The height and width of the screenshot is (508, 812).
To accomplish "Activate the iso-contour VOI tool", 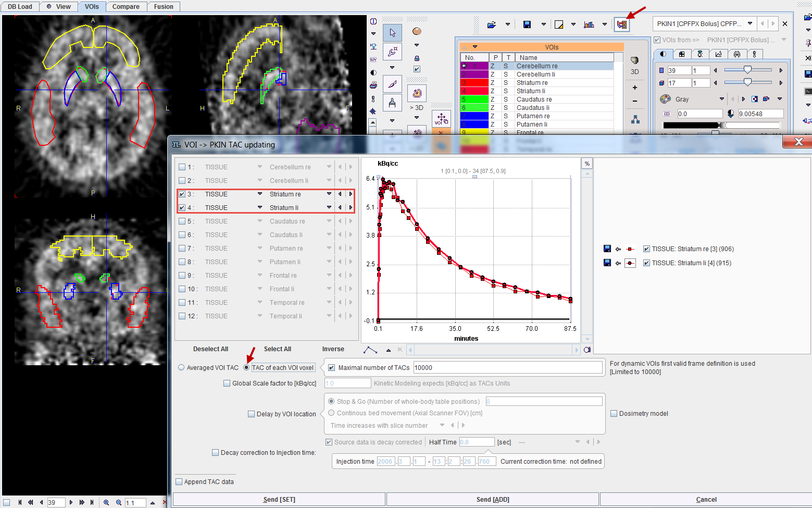I will click(x=417, y=93).
